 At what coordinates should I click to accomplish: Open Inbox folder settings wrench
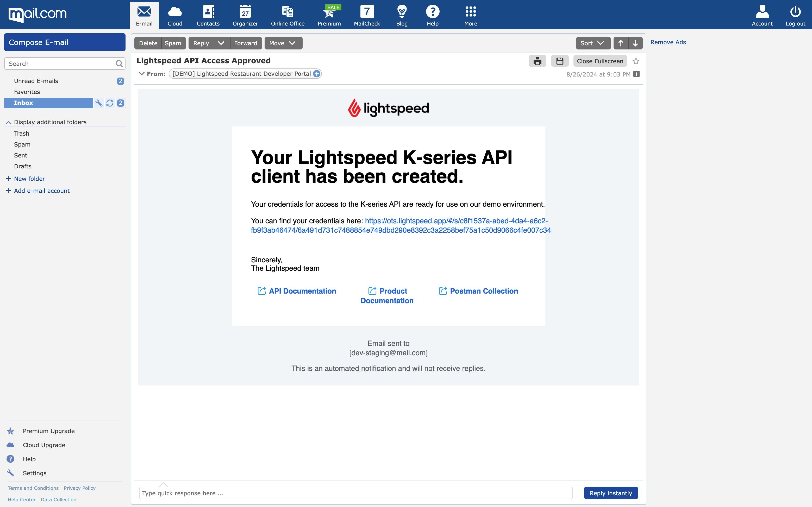tap(99, 103)
